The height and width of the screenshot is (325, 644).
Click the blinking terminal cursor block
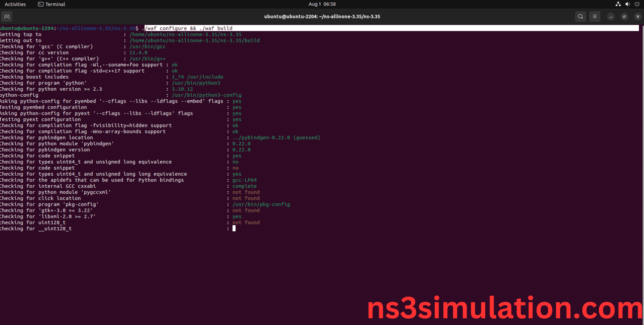(234, 229)
